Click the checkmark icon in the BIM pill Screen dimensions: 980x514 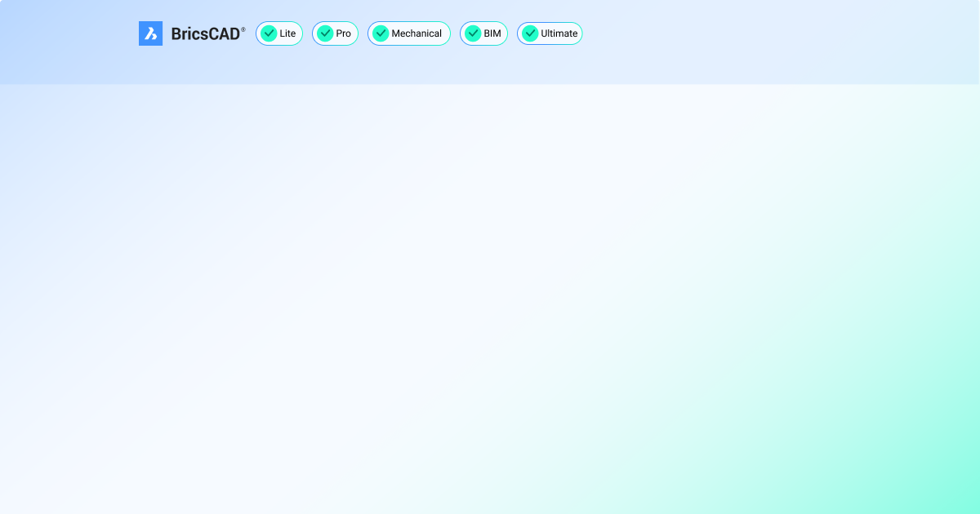point(473,33)
